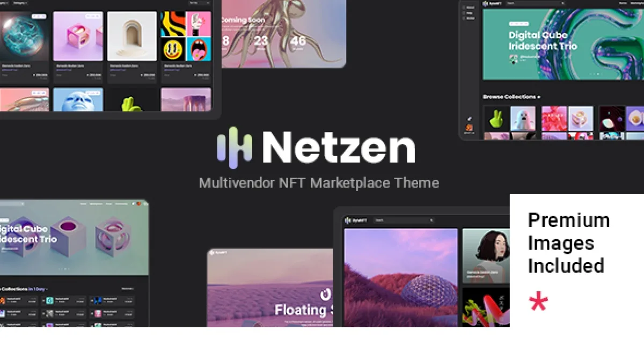This screenshot has width=644, height=338.
Task: Open the green peace-hand collection thumbnail
Action: [496, 119]
